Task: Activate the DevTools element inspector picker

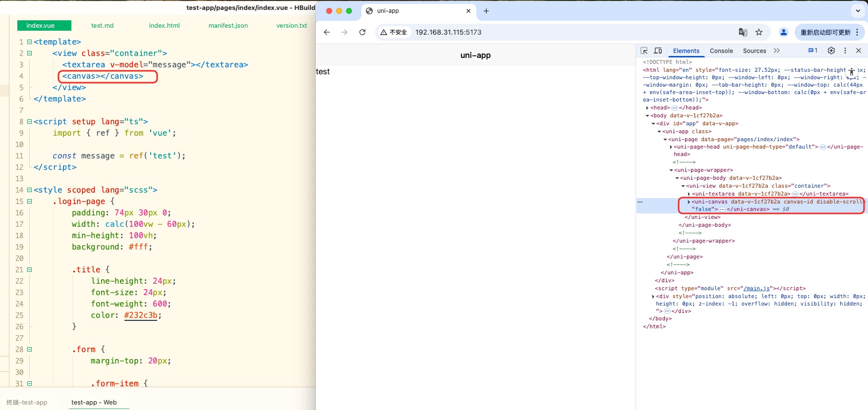Action: pos(644,51)
